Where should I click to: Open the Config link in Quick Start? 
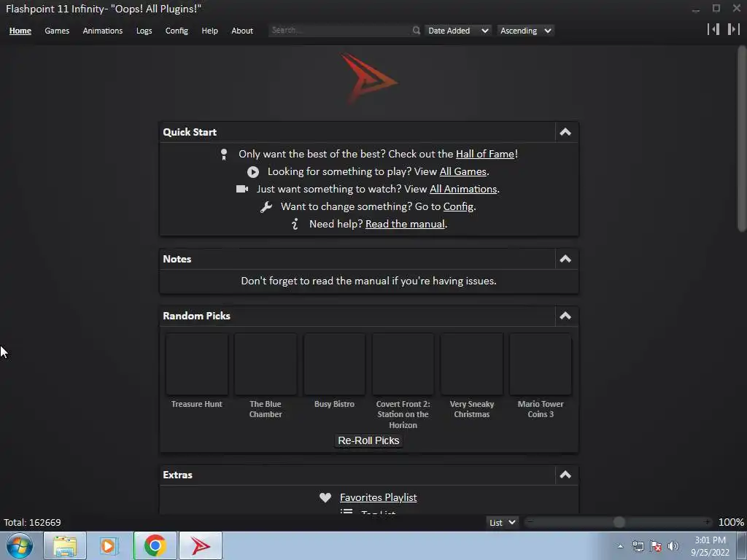458,206
